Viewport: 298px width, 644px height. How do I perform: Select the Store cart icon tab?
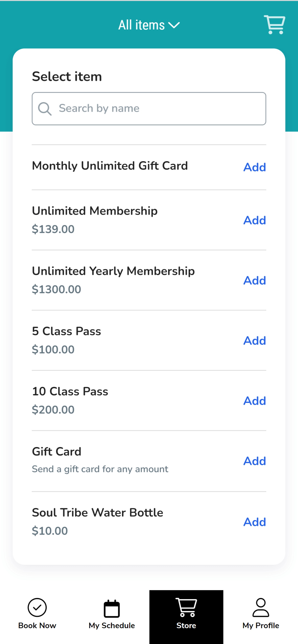pos(186,607)
